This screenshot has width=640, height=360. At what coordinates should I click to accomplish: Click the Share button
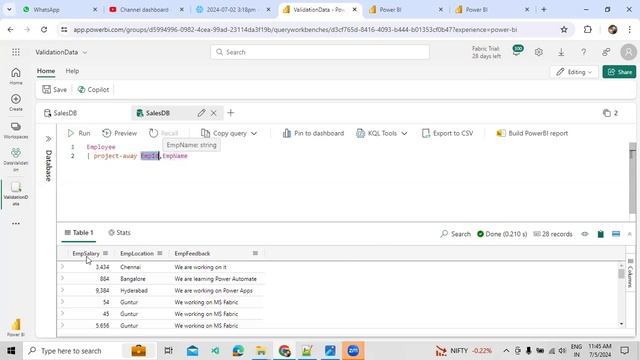point(619,72)
